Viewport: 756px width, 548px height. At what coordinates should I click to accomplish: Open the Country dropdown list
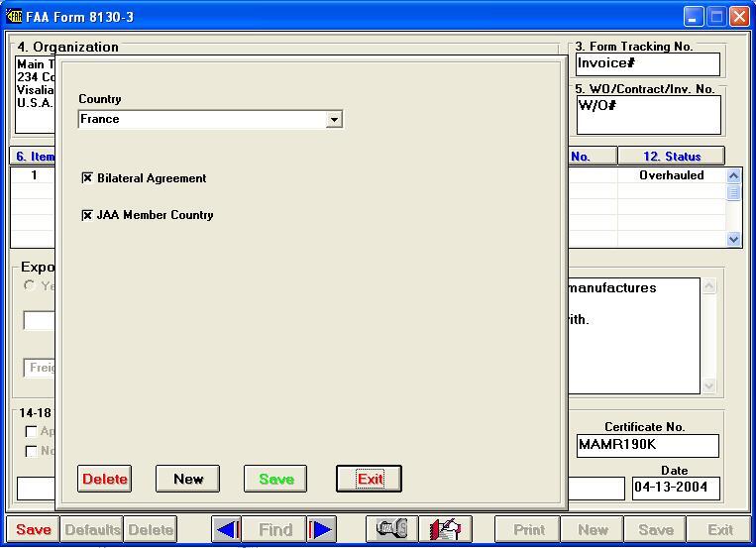pos(334,120)
